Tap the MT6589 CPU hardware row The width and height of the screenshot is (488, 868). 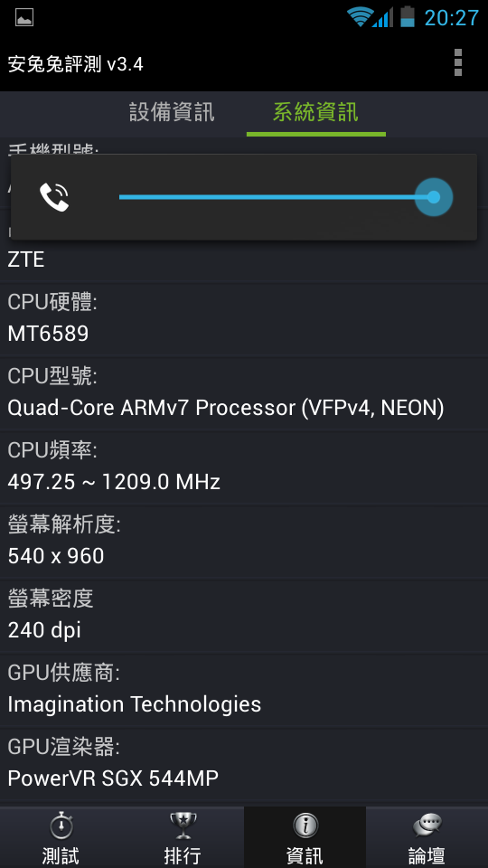(x=244, y=319)
